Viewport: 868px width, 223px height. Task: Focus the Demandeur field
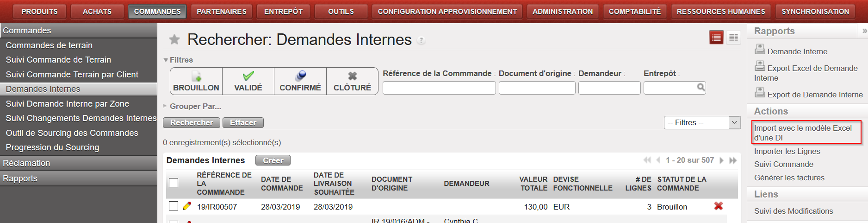point(609,88)
